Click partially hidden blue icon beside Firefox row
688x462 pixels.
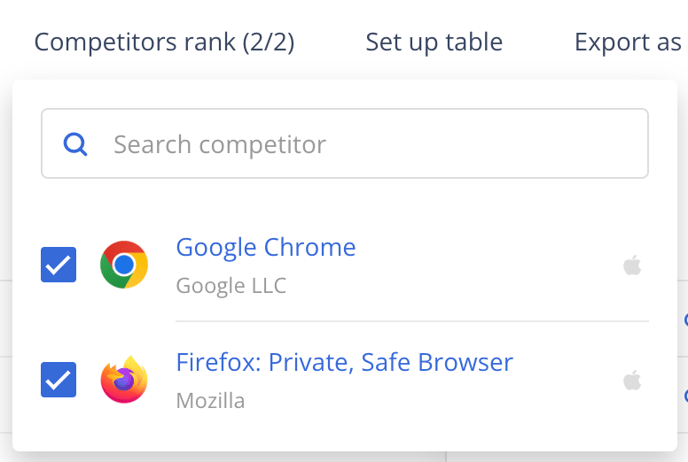[686, 395]
